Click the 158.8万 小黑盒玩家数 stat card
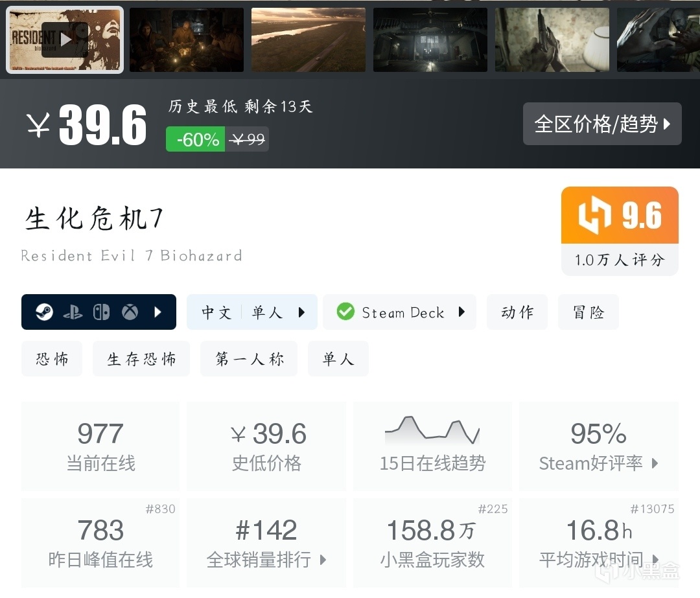 click(432, 543)
